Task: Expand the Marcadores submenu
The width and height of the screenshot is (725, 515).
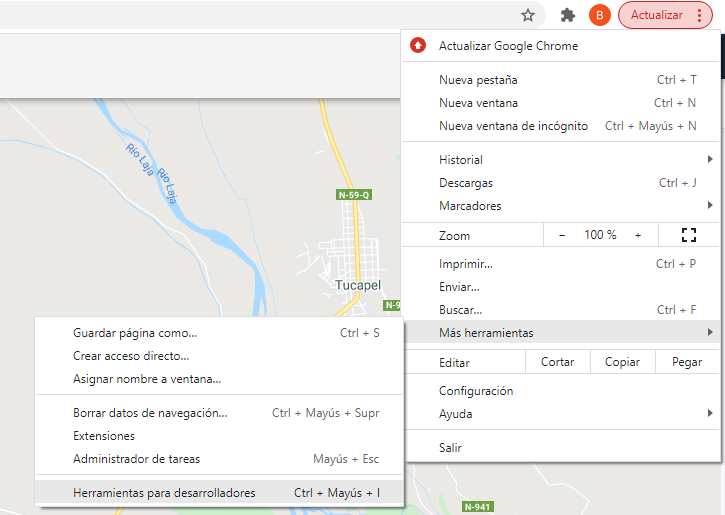Action: click(561, 206)
